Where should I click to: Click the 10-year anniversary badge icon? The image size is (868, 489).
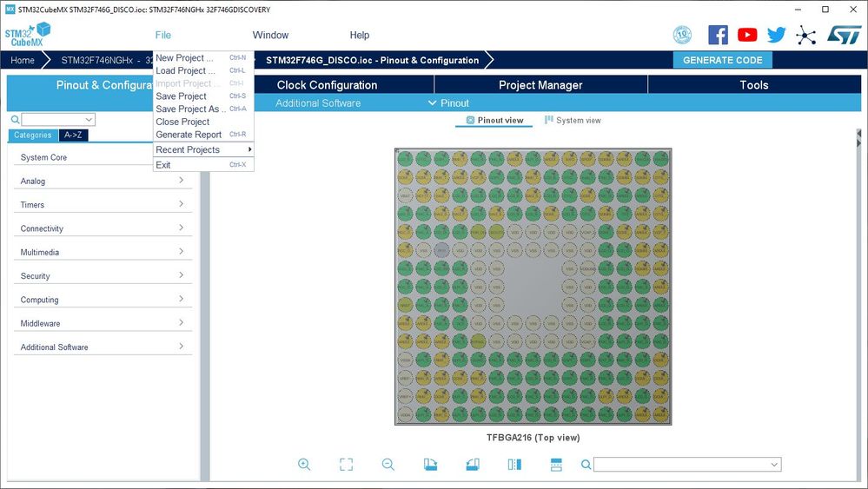point(682,35)
